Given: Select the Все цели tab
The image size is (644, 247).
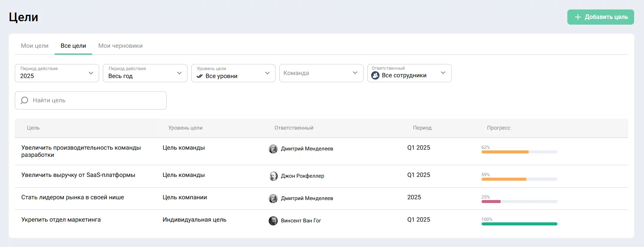Looking at the screenshot, I should [73, 46].
